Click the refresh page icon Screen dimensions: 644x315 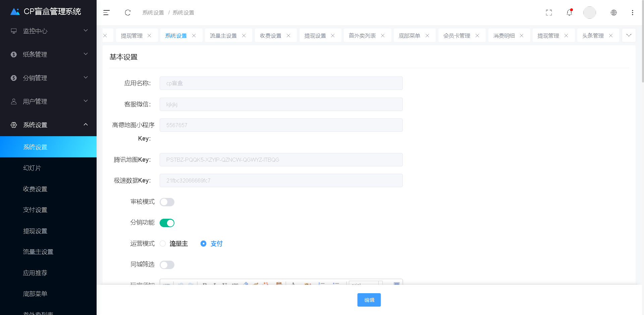[127, 13]
